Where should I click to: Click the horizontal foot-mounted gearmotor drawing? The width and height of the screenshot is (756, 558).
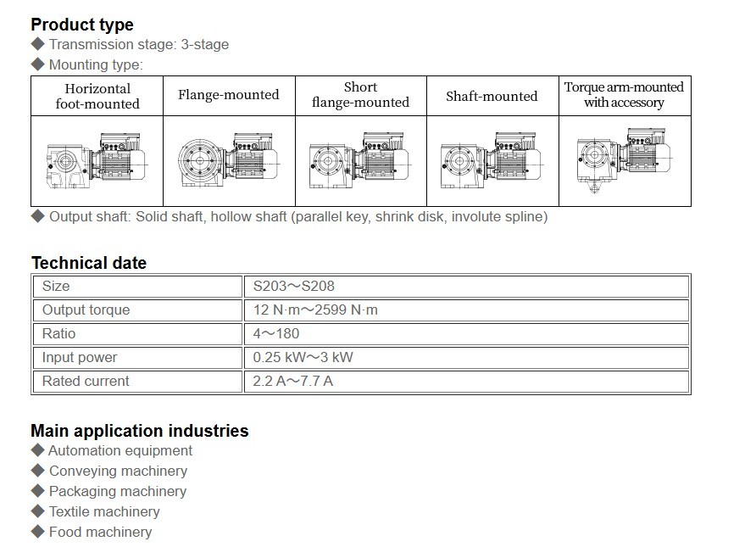pos(96,160)
